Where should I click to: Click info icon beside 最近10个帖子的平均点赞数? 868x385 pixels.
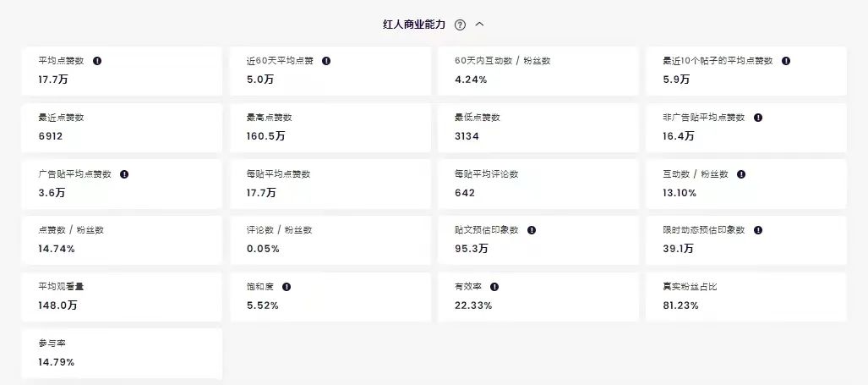point(786,61)
